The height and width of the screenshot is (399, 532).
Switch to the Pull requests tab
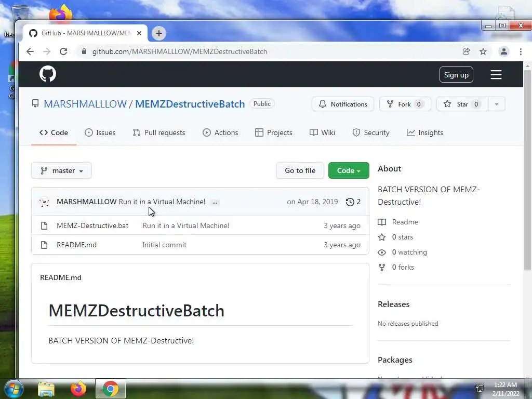(159, 132)
